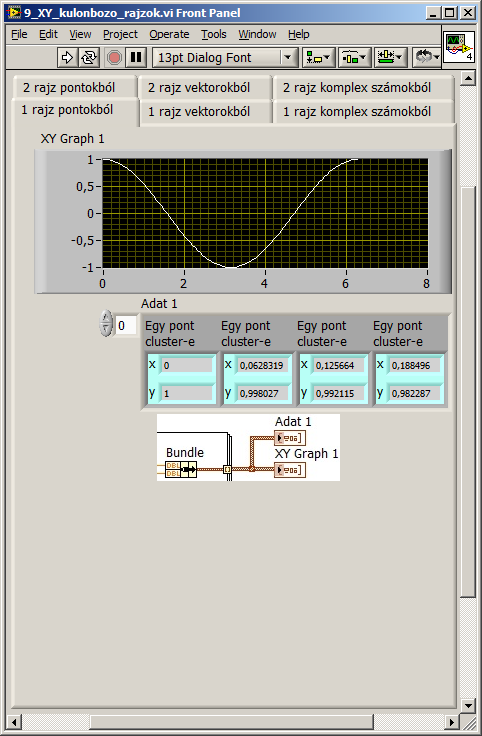
Task: Click the VI icon pane thumbnail
Action: (459, 47)
